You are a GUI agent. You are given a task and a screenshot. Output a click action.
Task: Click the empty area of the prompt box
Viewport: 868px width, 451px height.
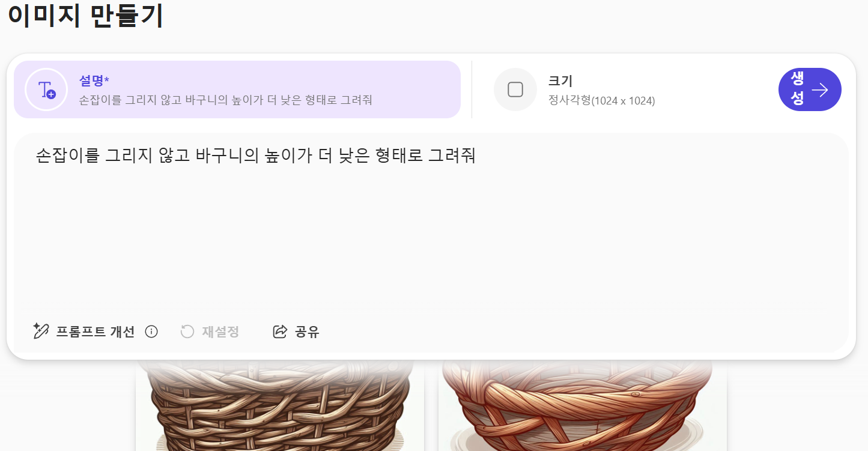(x=431, y=240)
